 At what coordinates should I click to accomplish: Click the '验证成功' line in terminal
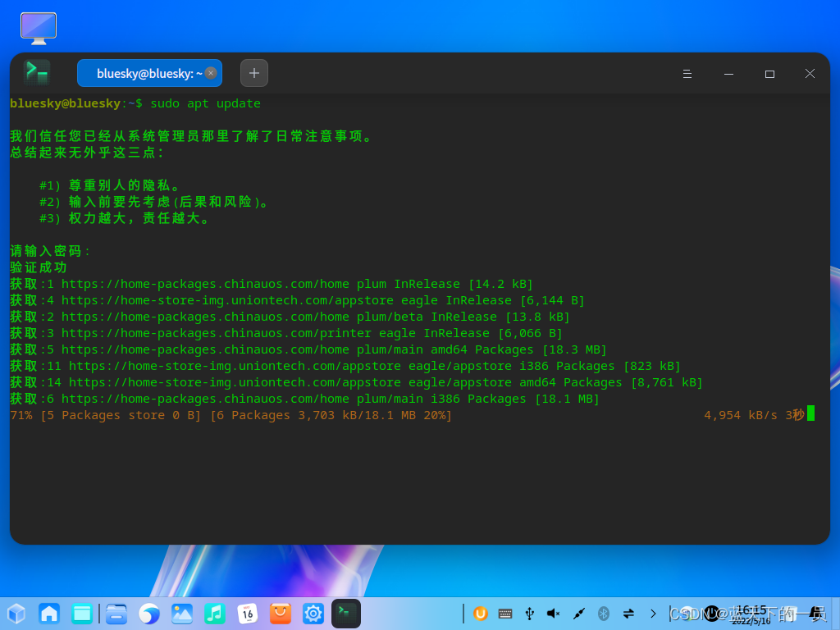point(39,267)
